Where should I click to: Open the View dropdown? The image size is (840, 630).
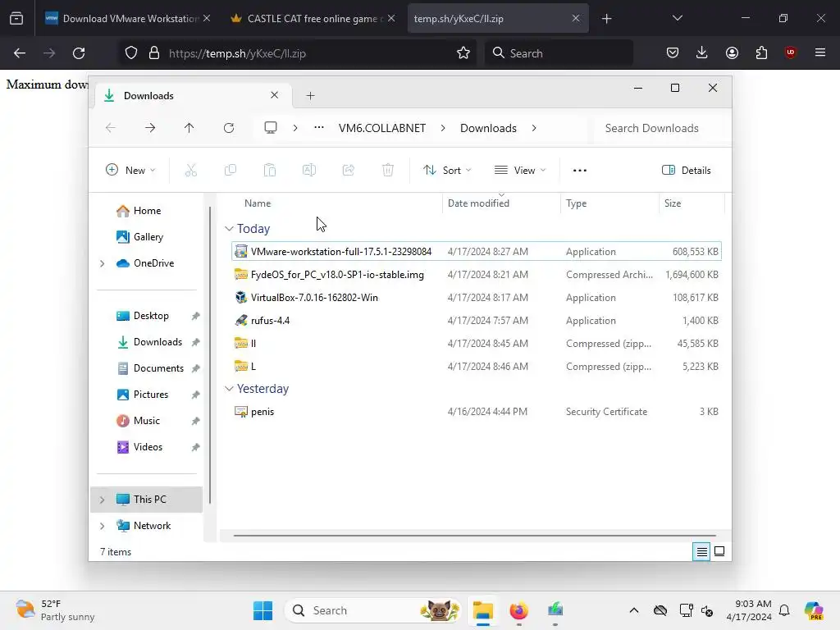click(519, 171)
